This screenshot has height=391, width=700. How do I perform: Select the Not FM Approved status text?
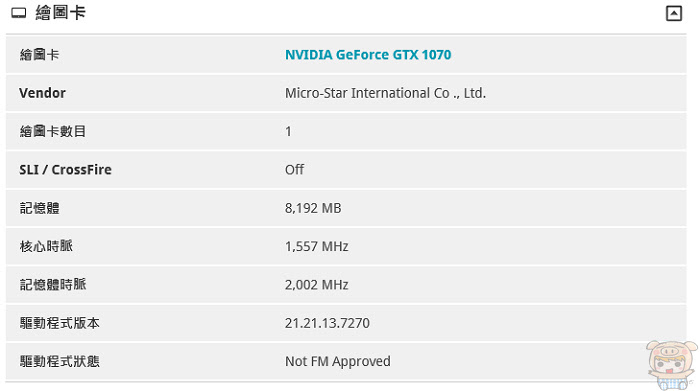pos(338,361)
